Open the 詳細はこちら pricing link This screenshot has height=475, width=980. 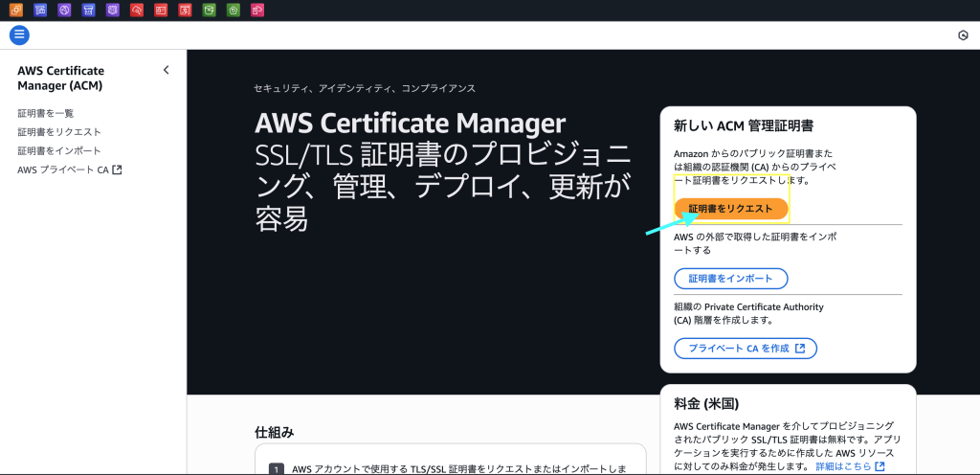click(850, 467)
